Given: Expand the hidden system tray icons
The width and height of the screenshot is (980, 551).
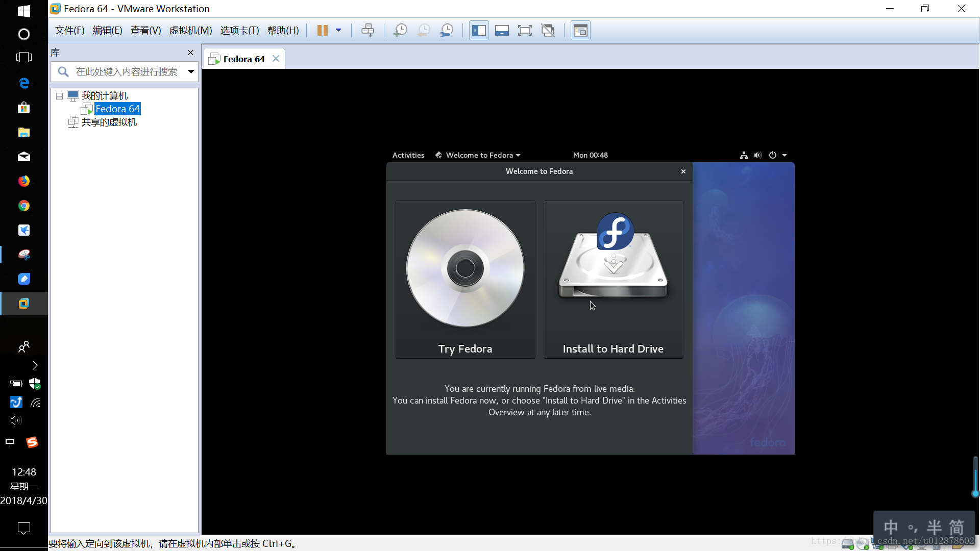Looking at the screenshot, I should coord(35,365).
